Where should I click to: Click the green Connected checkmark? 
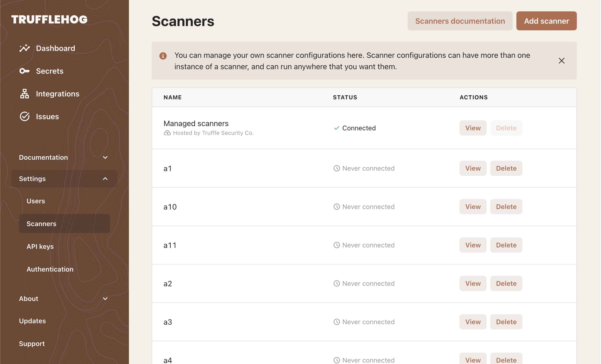pos(337,127)
